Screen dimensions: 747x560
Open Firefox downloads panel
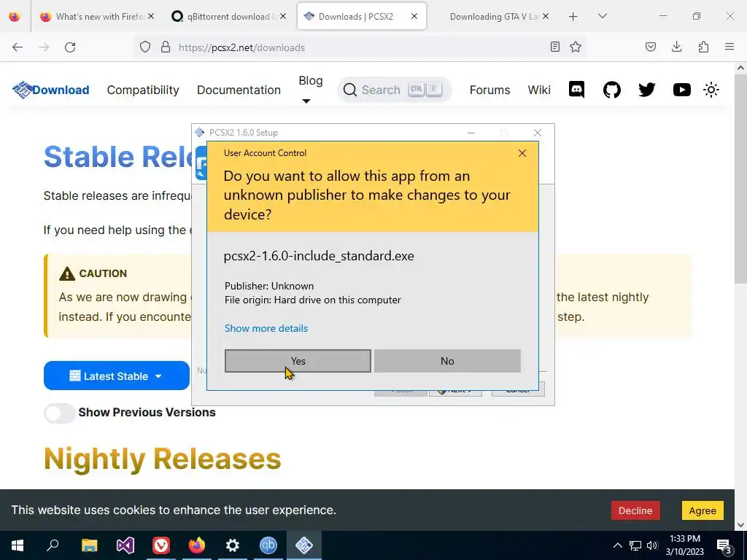pyautogui.click(x=676, y=47)
